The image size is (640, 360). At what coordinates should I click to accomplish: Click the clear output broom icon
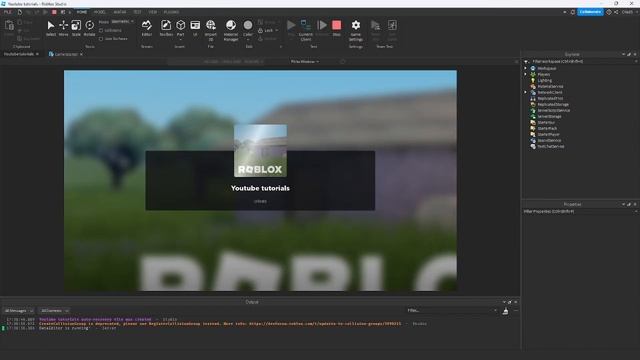[x=505, y=311]
